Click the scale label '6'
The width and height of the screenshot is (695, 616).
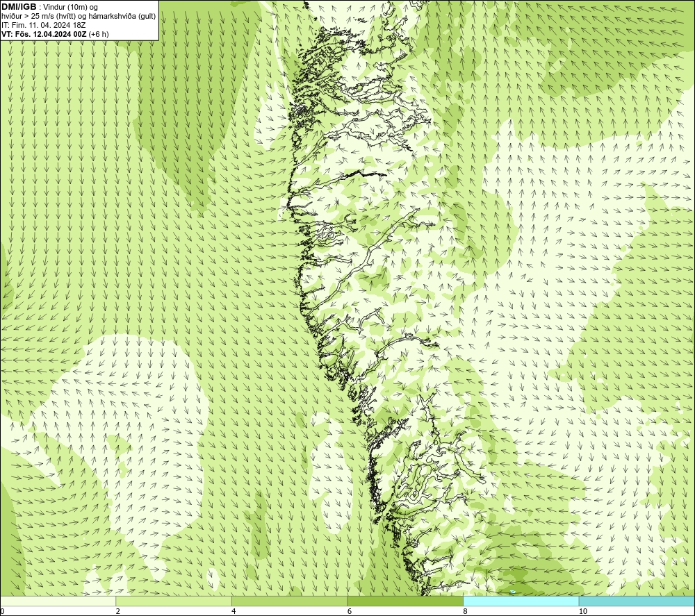pos(349,612)
